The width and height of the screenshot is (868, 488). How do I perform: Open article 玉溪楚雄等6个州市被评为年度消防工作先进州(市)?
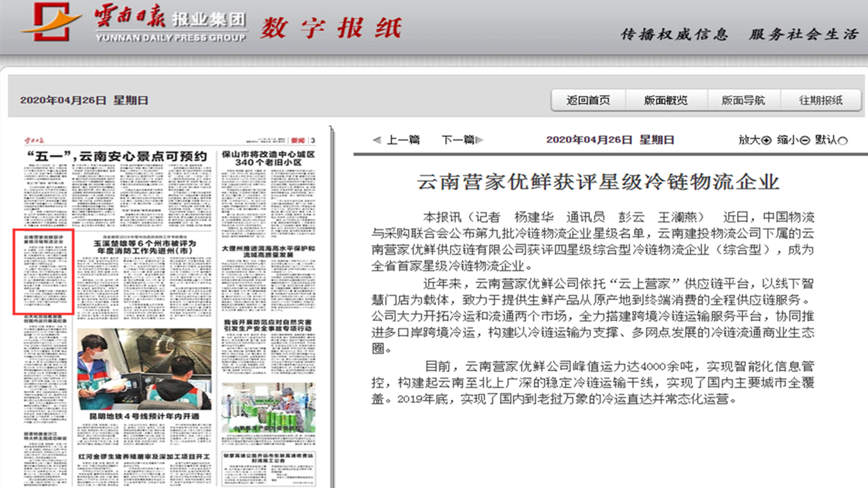(145, 247)
